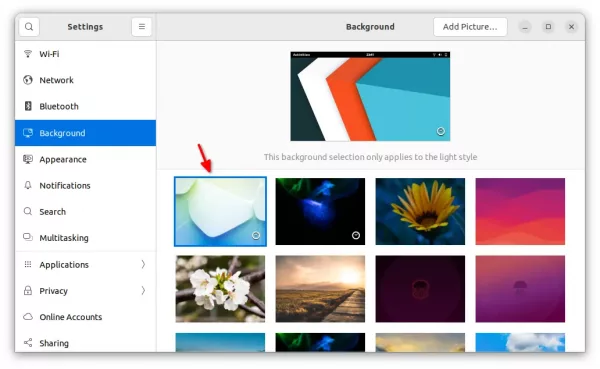Expand the Privacy submenu chevron

click(143, 291)
